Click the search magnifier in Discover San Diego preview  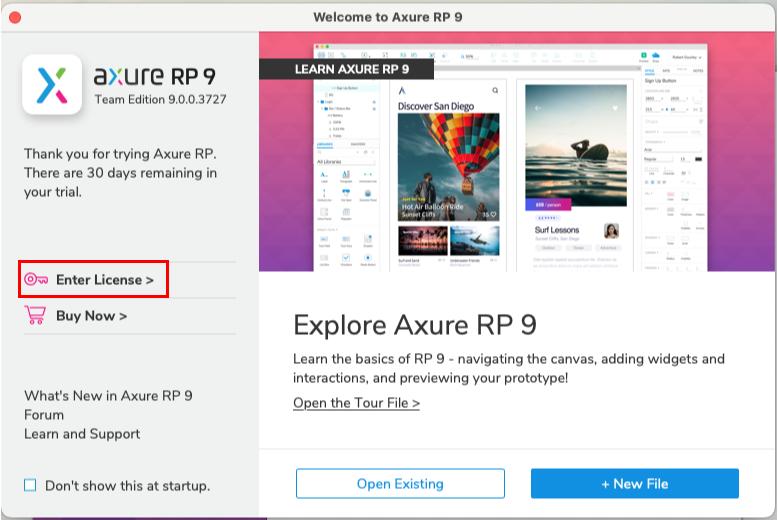(x=494, y=90)
